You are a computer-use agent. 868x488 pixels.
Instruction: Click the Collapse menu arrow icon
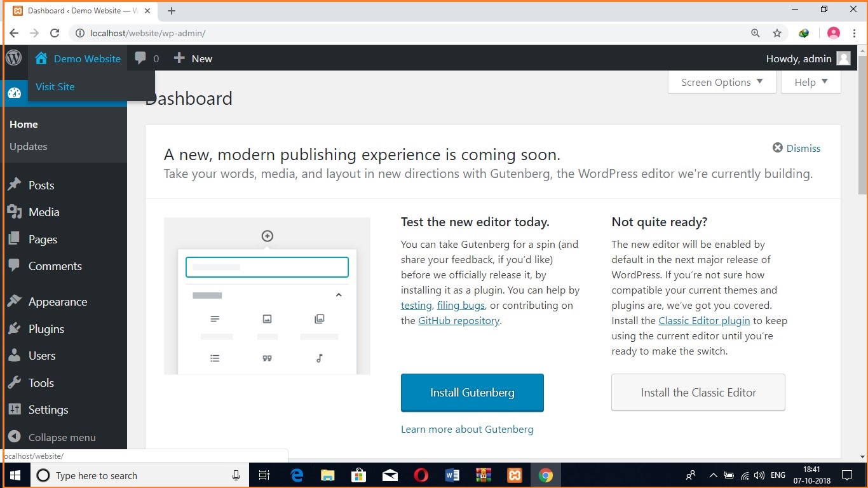click(x=14, y=437)
